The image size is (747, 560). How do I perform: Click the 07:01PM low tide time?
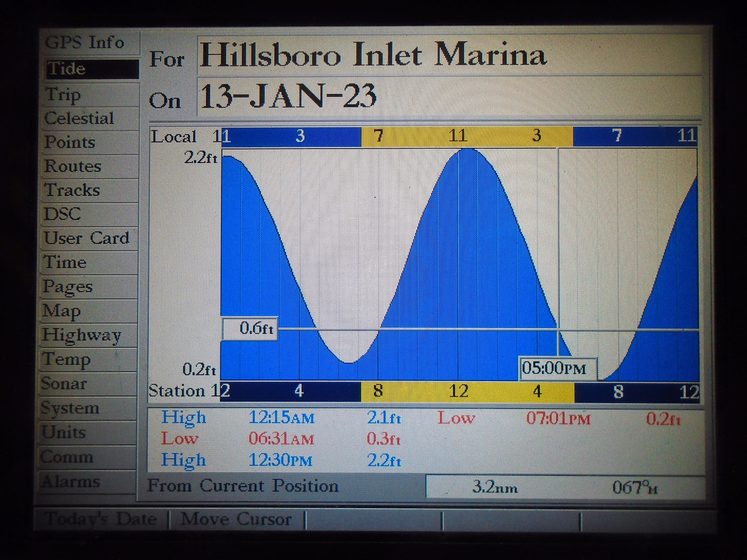coord(558,419)
